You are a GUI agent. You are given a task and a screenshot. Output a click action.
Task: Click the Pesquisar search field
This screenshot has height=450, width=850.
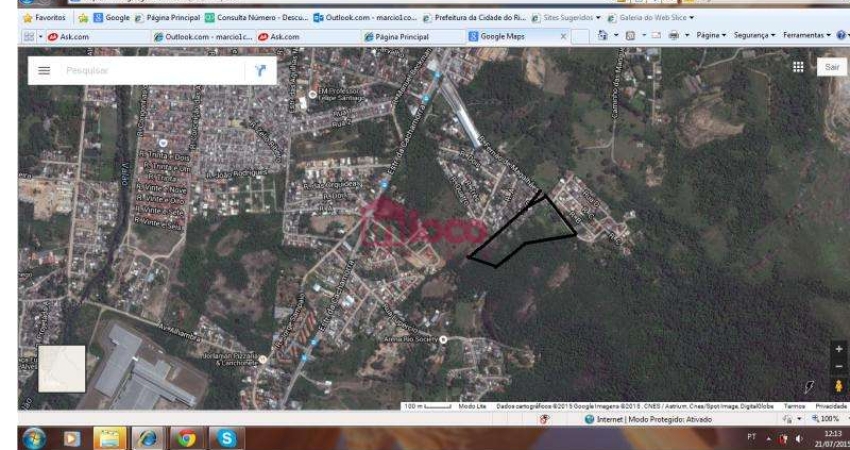(152, 70)
